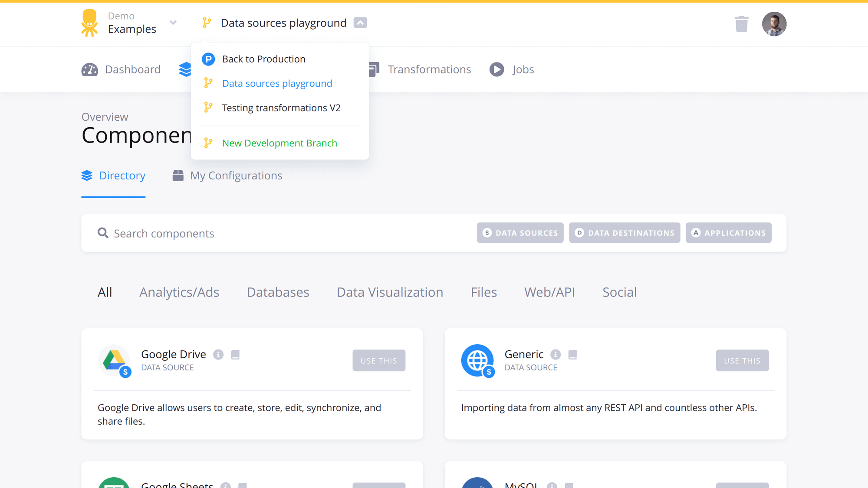Click the branch icon beside Data sources playground title
The width and height of the screenshot is (868, 488).
click(207, 23)
